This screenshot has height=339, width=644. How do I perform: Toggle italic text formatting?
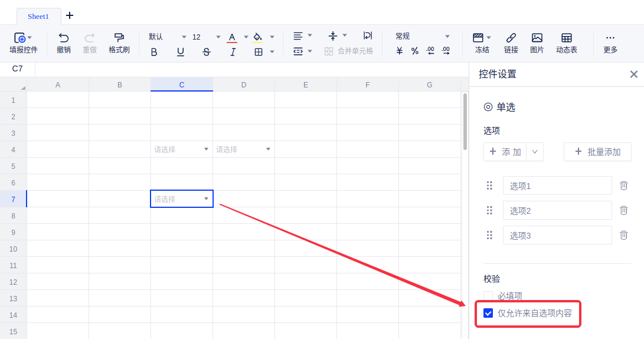pyautogui.click(x=233, y=52)
